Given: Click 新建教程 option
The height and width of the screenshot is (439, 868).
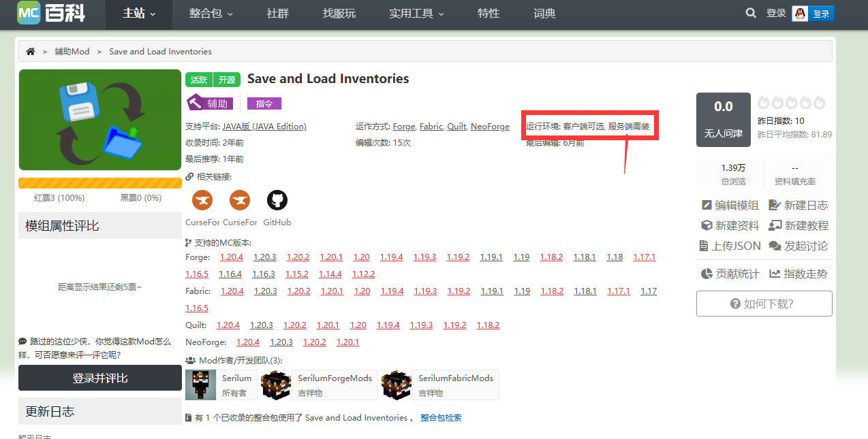Looking at the screenshot, I should click(798, 225).
